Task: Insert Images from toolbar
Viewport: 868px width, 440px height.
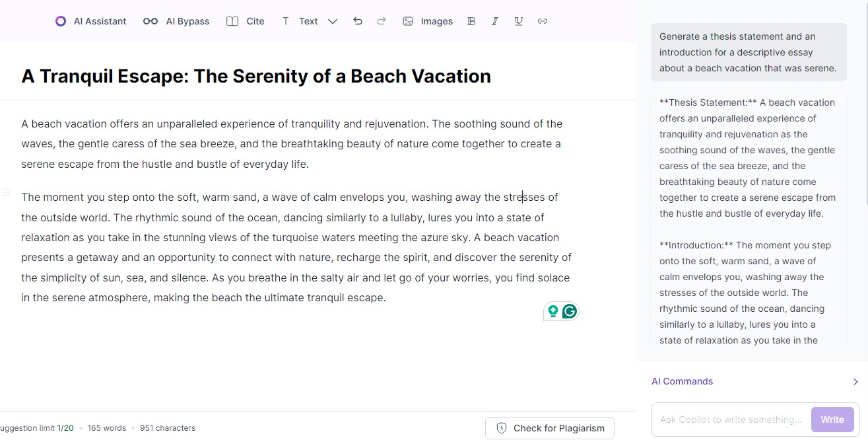Action: (428, 21)
